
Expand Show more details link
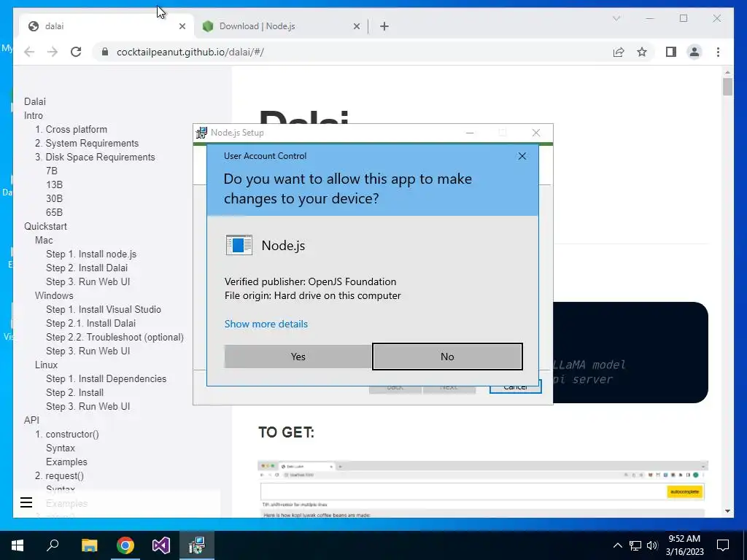266,324
